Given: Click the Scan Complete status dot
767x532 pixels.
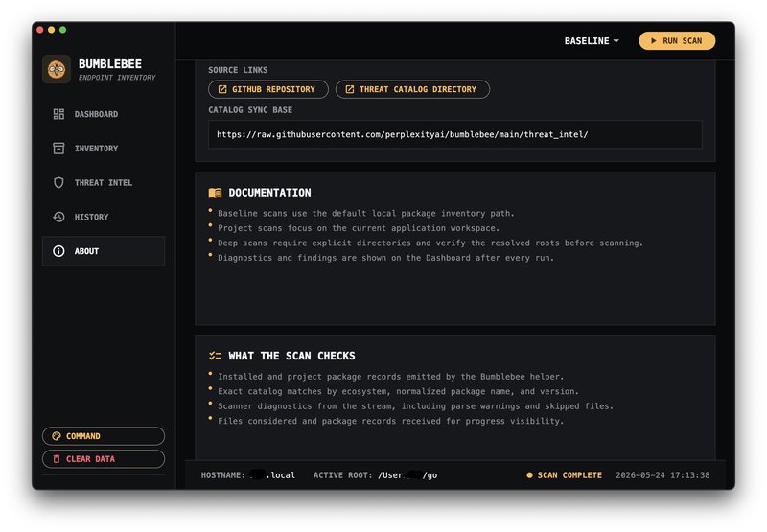Looking at the screenshot, I should point(529,474).
